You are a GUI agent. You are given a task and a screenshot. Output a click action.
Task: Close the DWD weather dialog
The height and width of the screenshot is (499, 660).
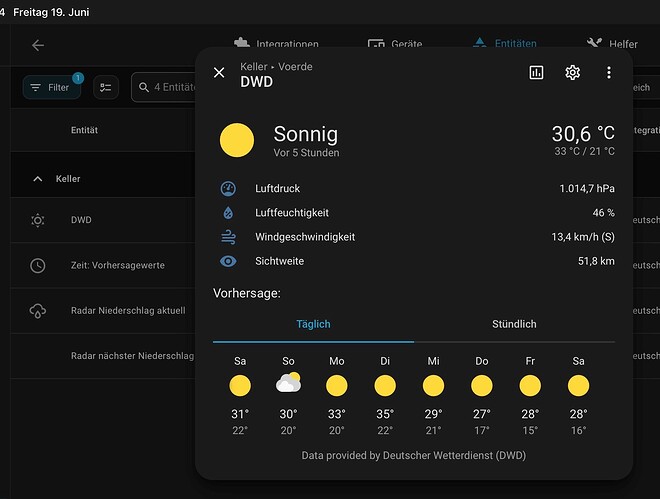219,73
